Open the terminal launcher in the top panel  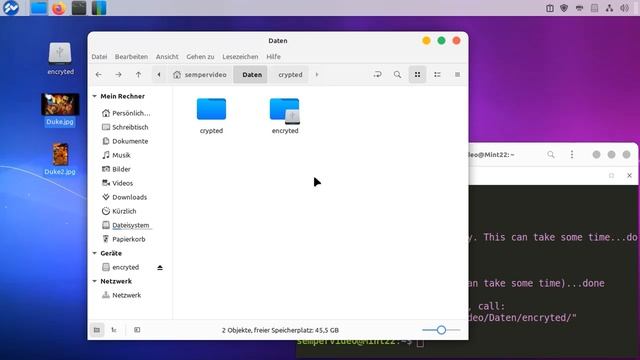pyautogui.click(x=79, y=8)
